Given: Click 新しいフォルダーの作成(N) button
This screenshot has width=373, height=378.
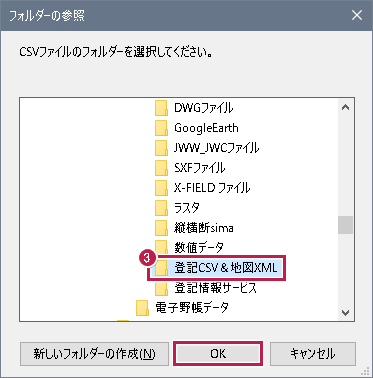Looking at the screenshot, I should (94, 354).
